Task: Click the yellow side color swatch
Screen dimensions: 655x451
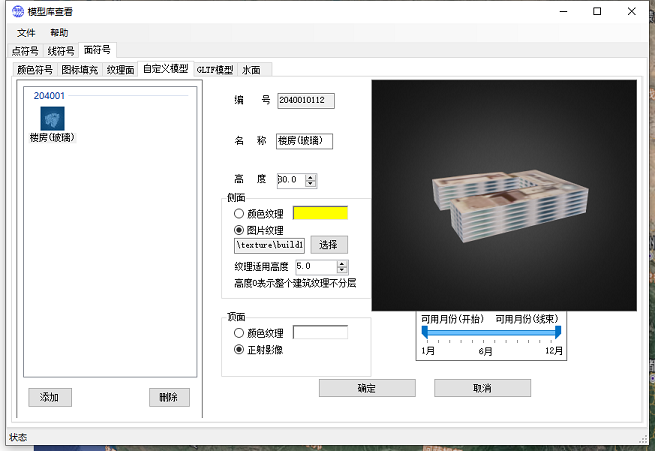Action: coord(320,213)
